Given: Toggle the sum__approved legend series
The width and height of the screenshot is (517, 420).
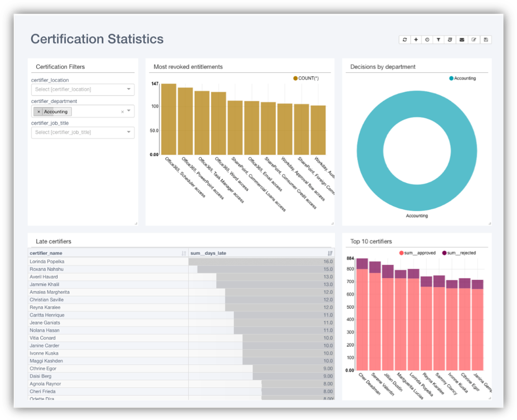Looking at the screenshot, I should pos(401,253).
